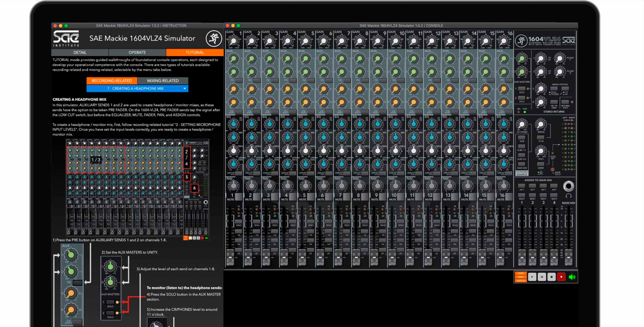This screenshot has width=644, height=327.
Task: Click the channel 1 PAN knob
Action: click(233, 186)
